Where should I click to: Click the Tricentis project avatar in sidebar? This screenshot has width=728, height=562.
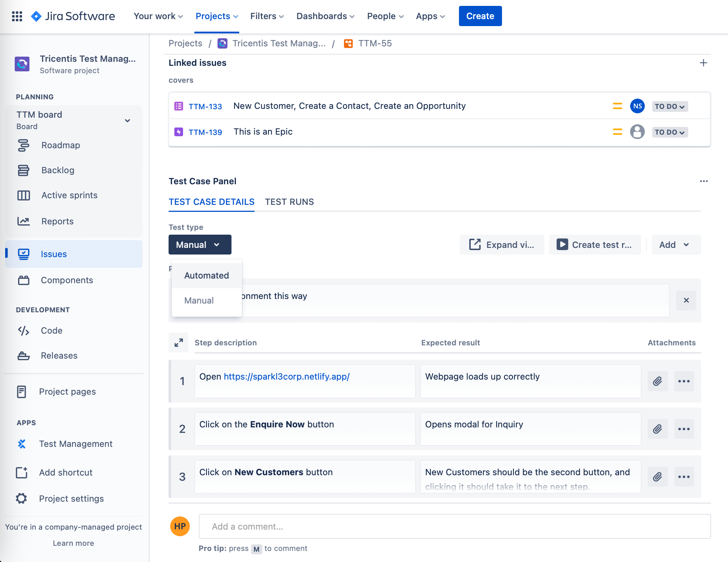point(22,64)
